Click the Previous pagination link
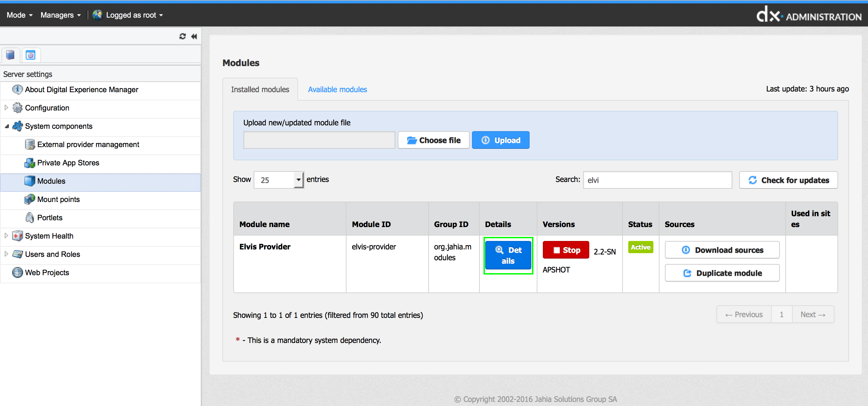Image resolution: width=868 pixels, height=406 pixels. [744, 314]
